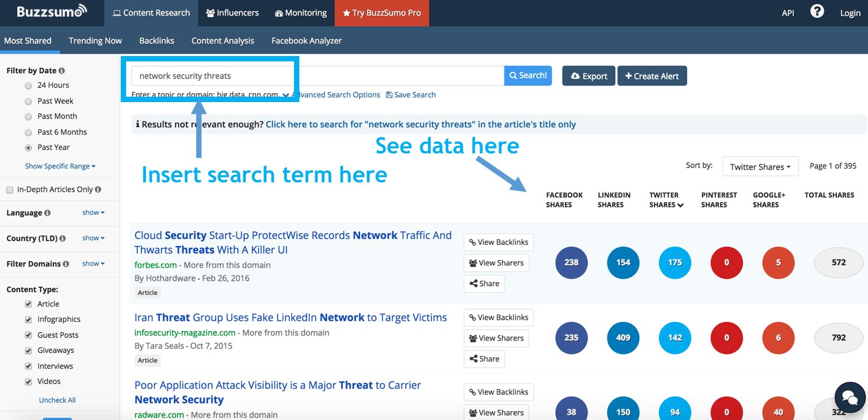Viewport: 868px width, 420px height.
Task: Click the Search button
Action: [x=527, y=76]
